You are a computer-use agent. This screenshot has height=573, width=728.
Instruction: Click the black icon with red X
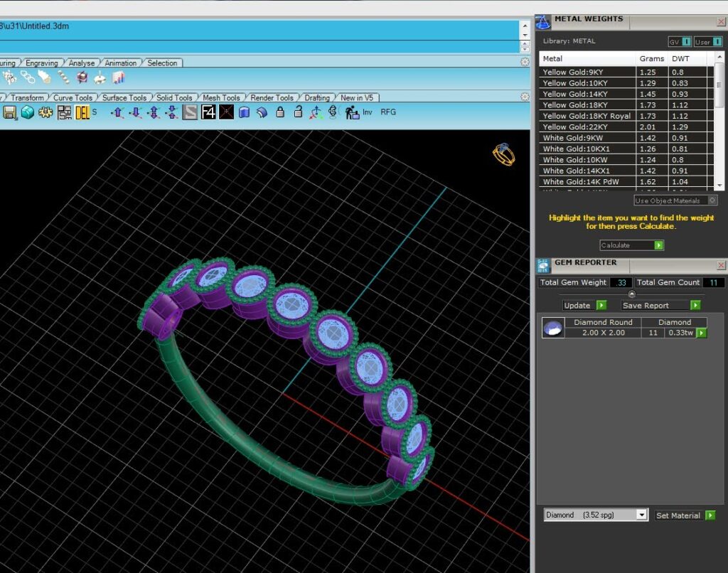click(226, 112)
